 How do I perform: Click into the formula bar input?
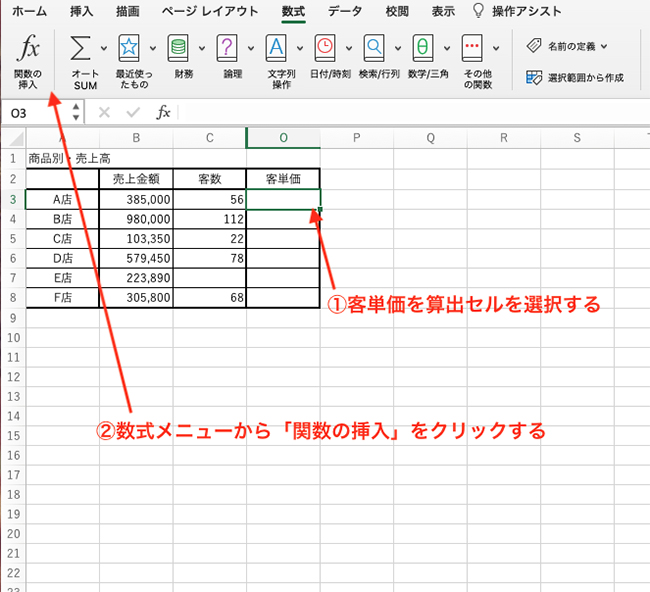coord(413,112)
